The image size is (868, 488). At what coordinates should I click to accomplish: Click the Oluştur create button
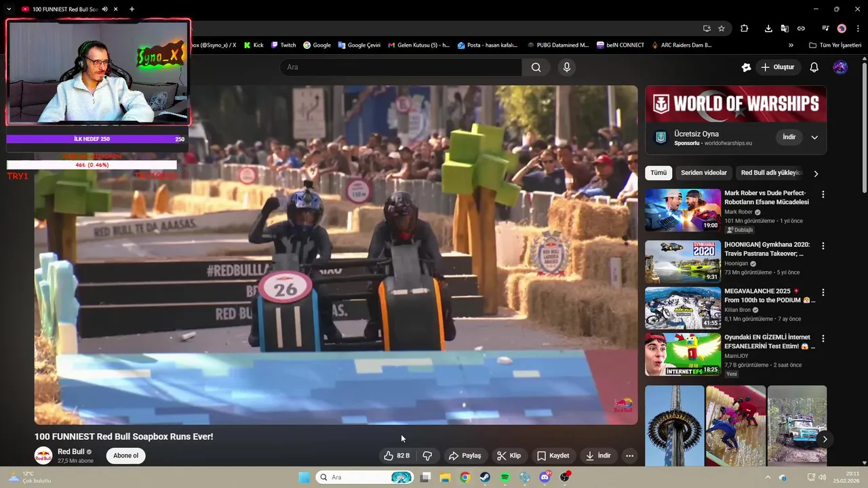[x=777, y=67]
